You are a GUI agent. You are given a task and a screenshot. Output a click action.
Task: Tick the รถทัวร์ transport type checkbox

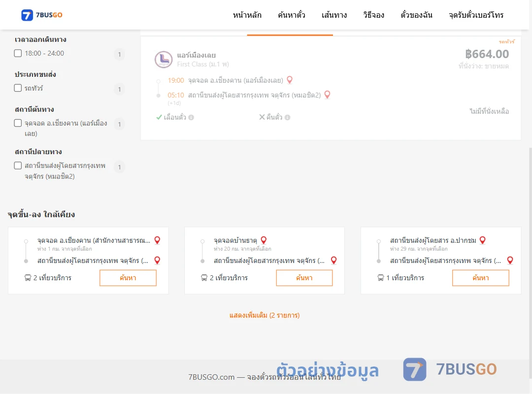coord(18,88)
